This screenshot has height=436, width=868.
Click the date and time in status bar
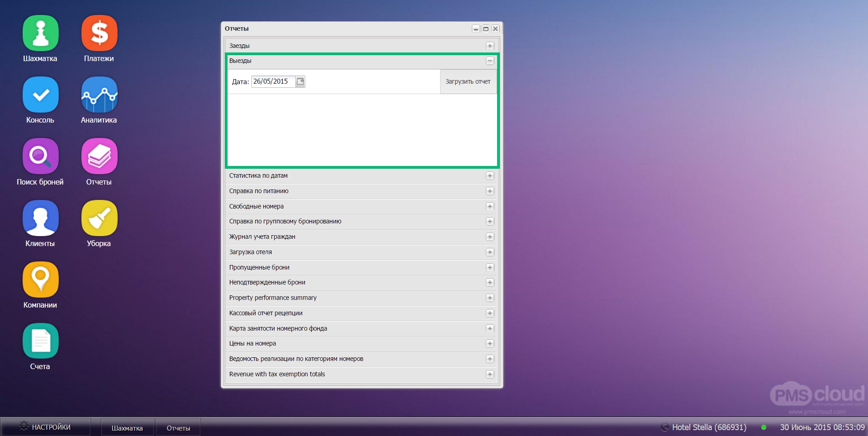(x=822, y=427)
